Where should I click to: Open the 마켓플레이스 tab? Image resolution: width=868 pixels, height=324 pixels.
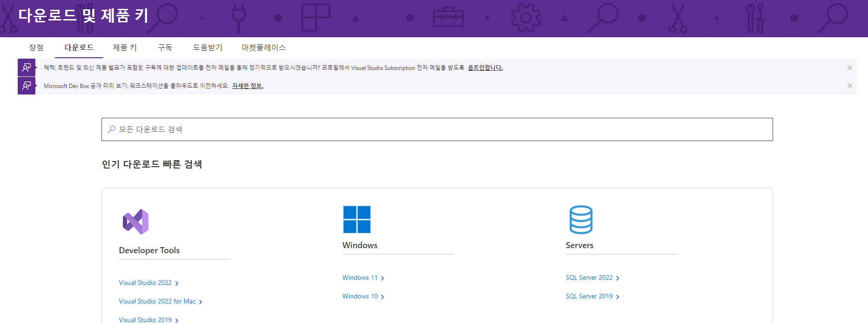pyautogui.click(x=263, y=47)
